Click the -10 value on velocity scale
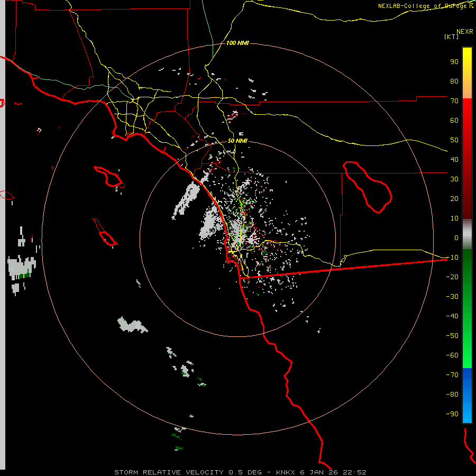476x476 pixels. pos(452,258)
